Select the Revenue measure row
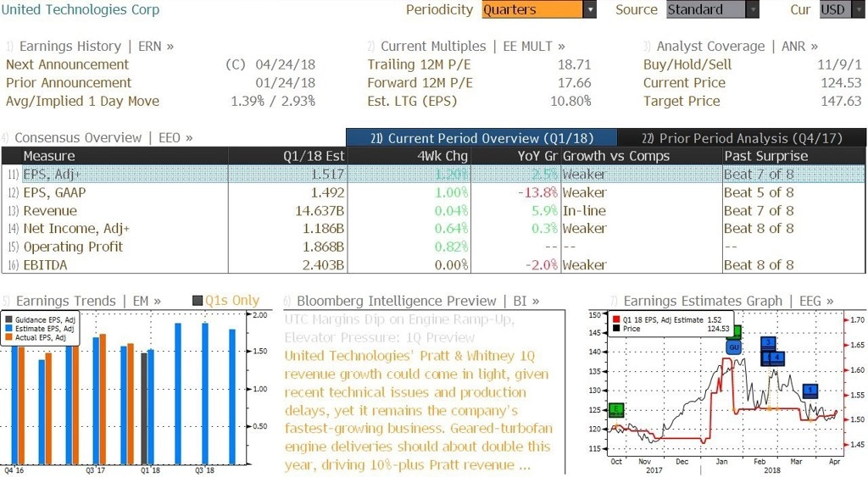This screenshot has height=477, width=868. (x=433, y=211)
